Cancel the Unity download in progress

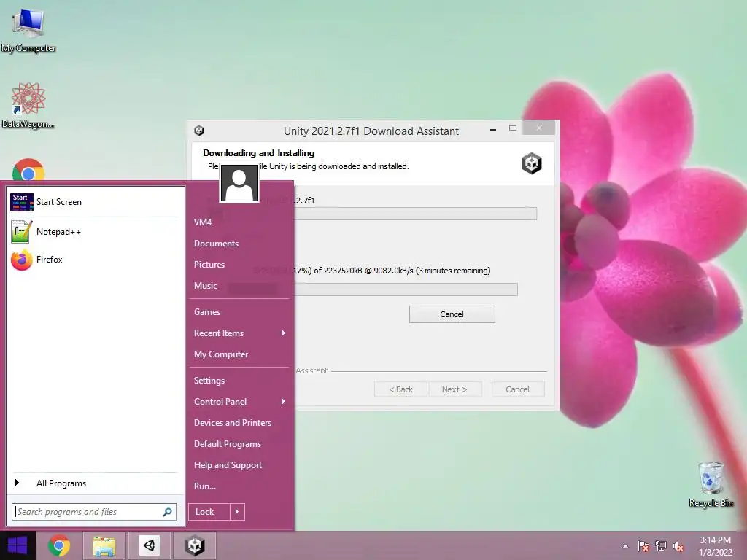tap(452, 314)
